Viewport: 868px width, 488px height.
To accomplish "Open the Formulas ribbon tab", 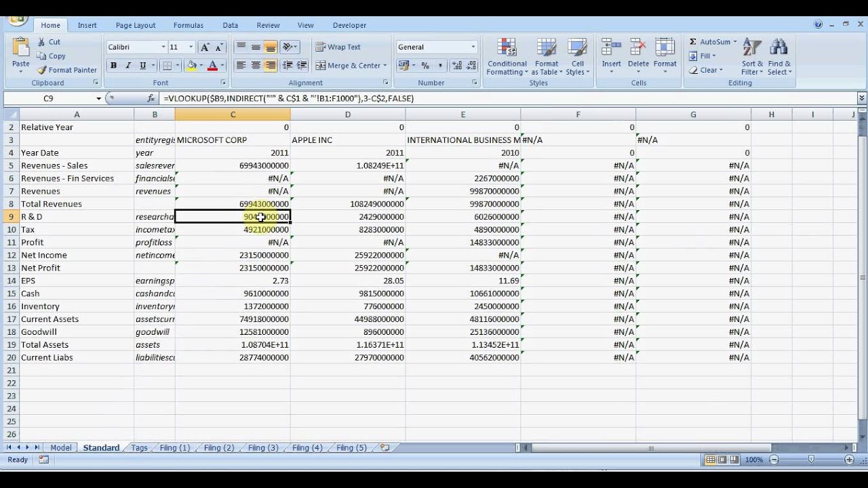I will click(x=189, y=25).
